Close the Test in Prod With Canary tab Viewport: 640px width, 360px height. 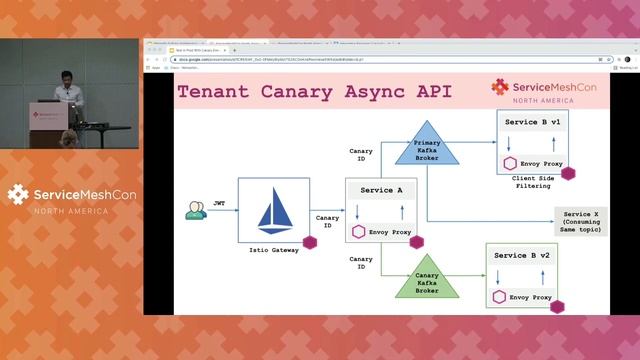coord(224,50)
